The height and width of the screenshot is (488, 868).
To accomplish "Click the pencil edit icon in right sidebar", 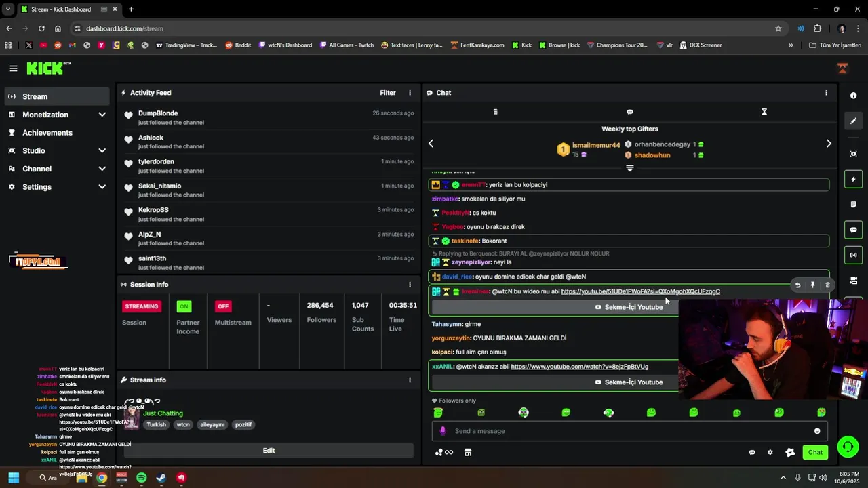I will 853,121.
